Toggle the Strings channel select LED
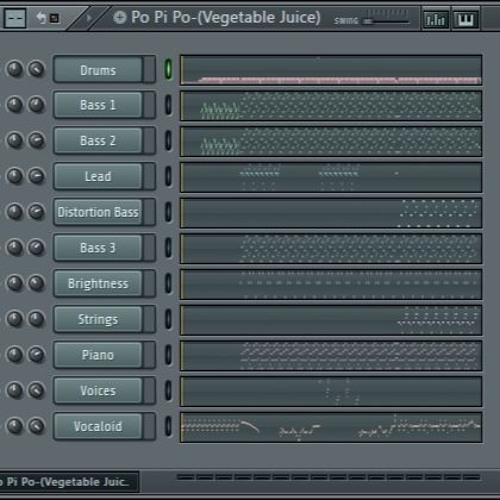The height and width of the screenshot is (500, 500). [x=169, y=319]
